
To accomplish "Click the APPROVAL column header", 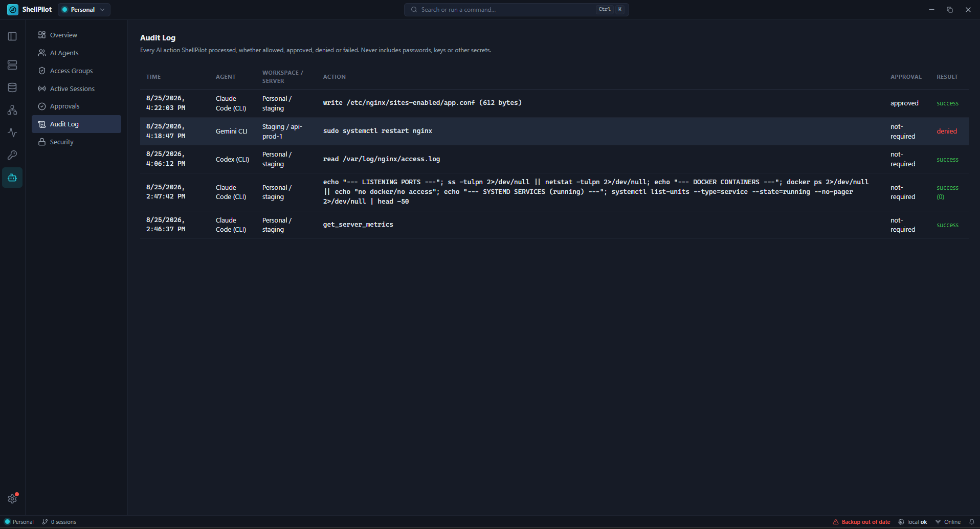I will coord(906,77).
